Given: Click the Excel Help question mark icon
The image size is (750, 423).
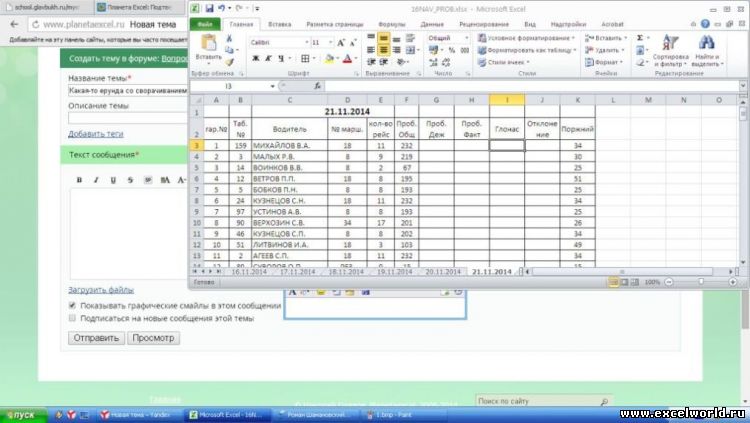Looking at the screenshot, I should click(705, 24).
